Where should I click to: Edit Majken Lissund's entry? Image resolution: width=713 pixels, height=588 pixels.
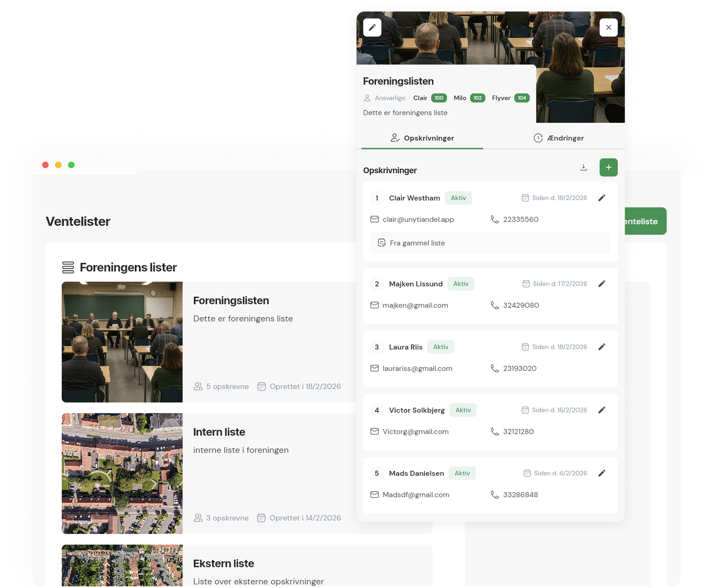[601, 284]
